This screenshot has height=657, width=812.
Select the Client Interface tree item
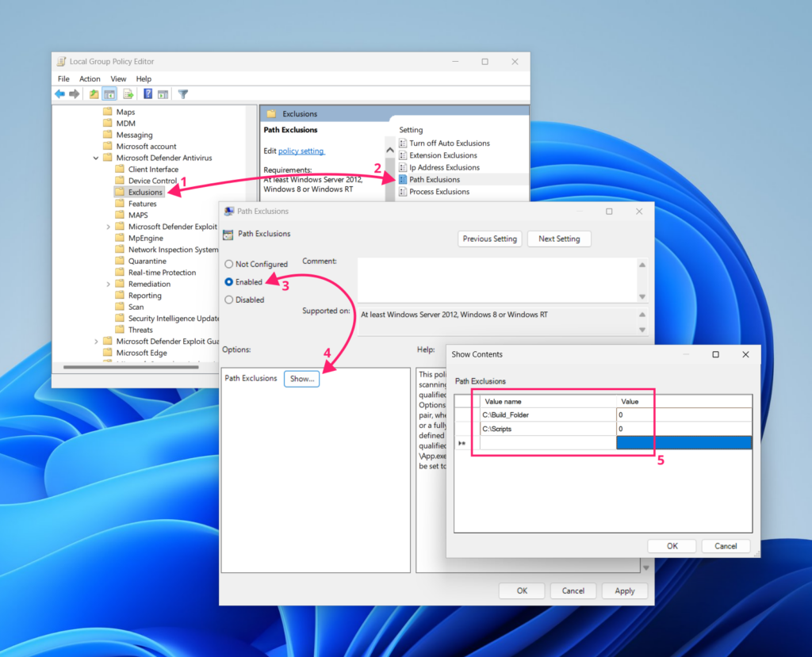click(153, 170)
